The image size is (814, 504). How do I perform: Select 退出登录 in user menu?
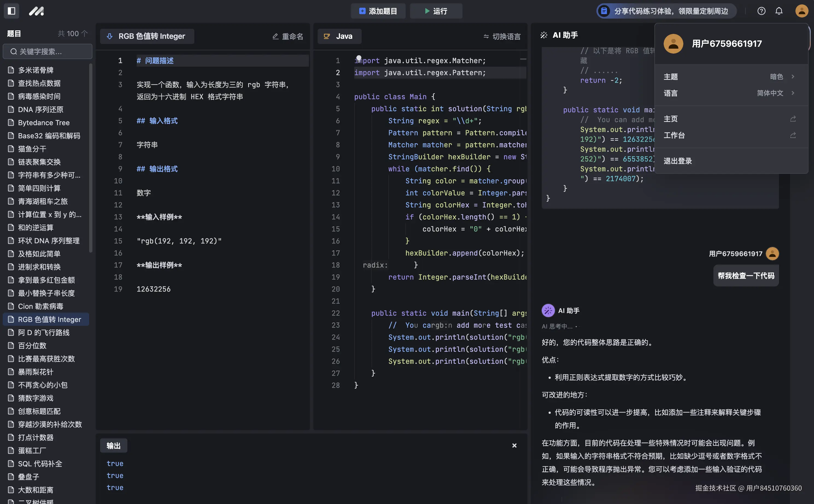tap(678, 161)
